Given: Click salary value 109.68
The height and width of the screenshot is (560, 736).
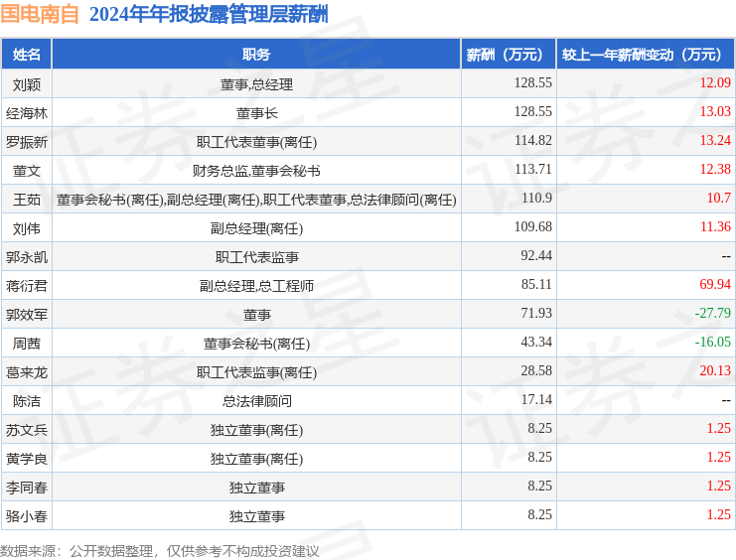Looking at the screenshot, I should pyautogui.click(x=532, y=227).
